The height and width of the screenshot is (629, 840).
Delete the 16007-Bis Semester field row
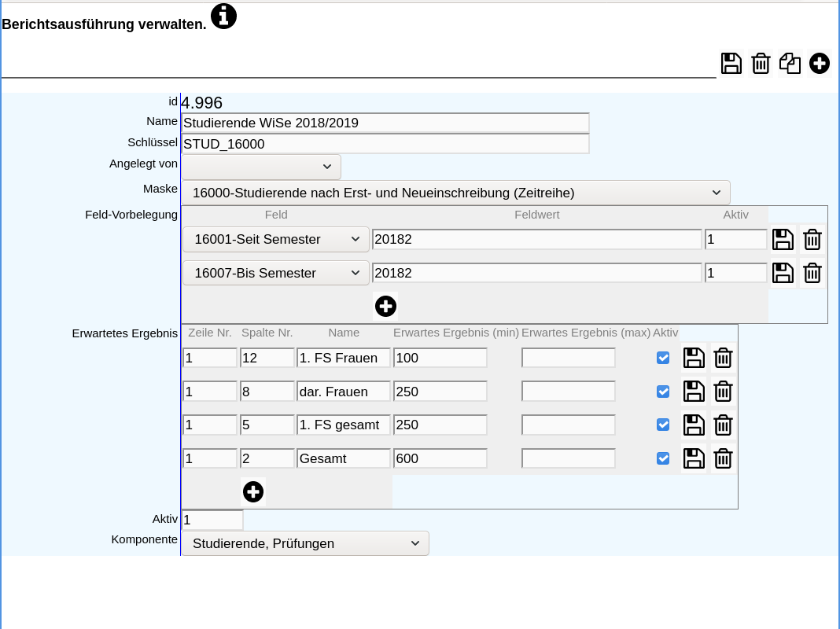[x=812, y=274]
